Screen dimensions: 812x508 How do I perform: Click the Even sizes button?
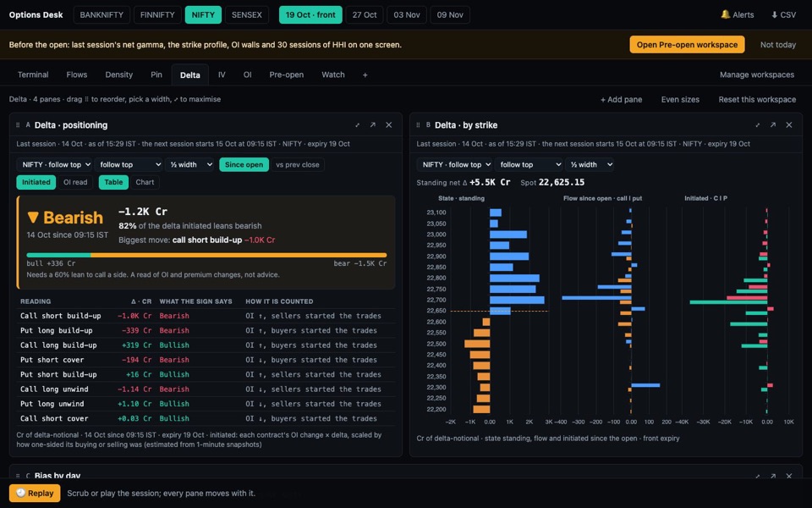680,100
